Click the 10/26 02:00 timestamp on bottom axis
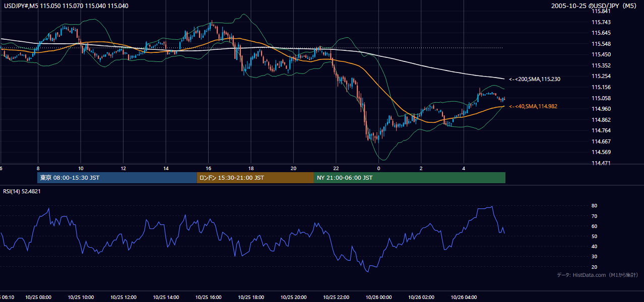Viewport: 644px width, 302px height. pyautogui.click(x=421, y=297)
